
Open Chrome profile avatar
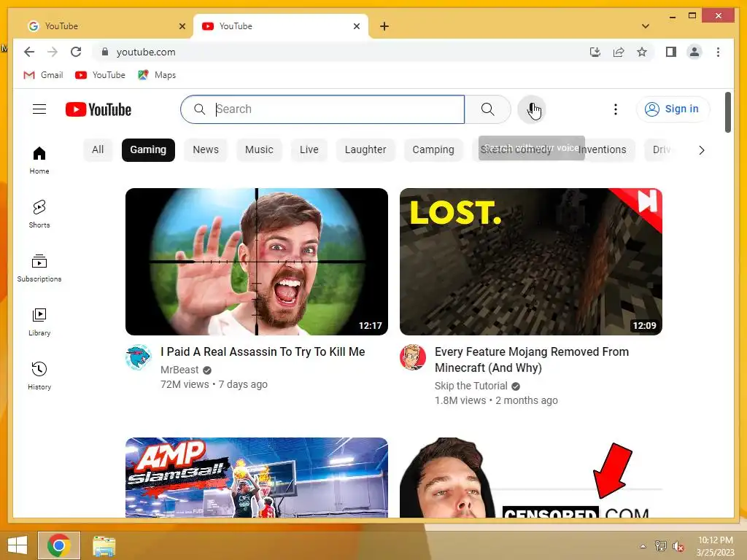[694, 52]
